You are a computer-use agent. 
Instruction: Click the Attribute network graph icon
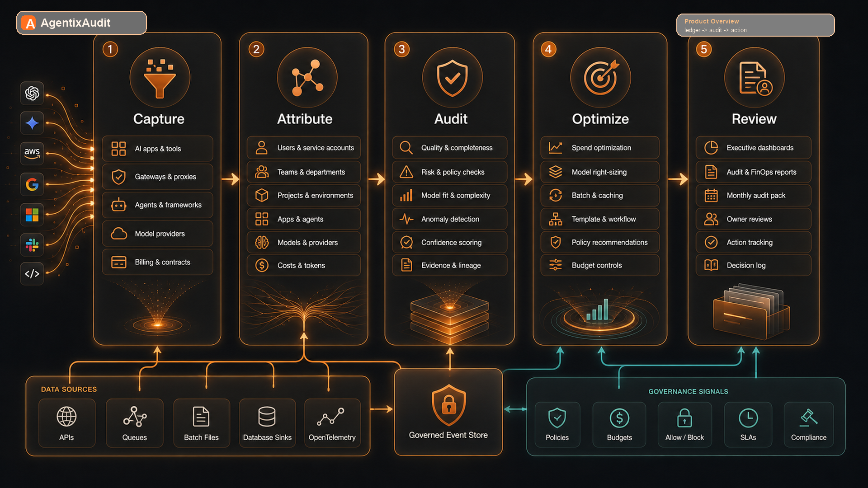point(307,78)
